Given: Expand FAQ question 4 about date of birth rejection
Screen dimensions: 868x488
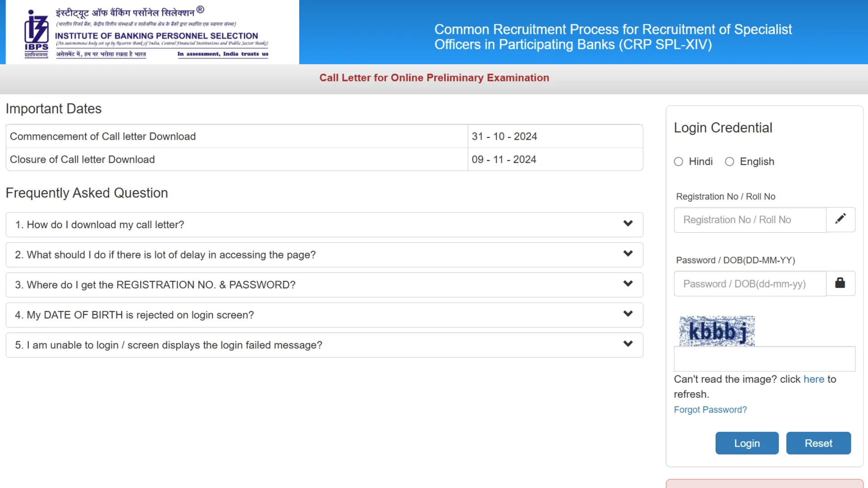Looking at the screenshot, I should coord(324,314).
